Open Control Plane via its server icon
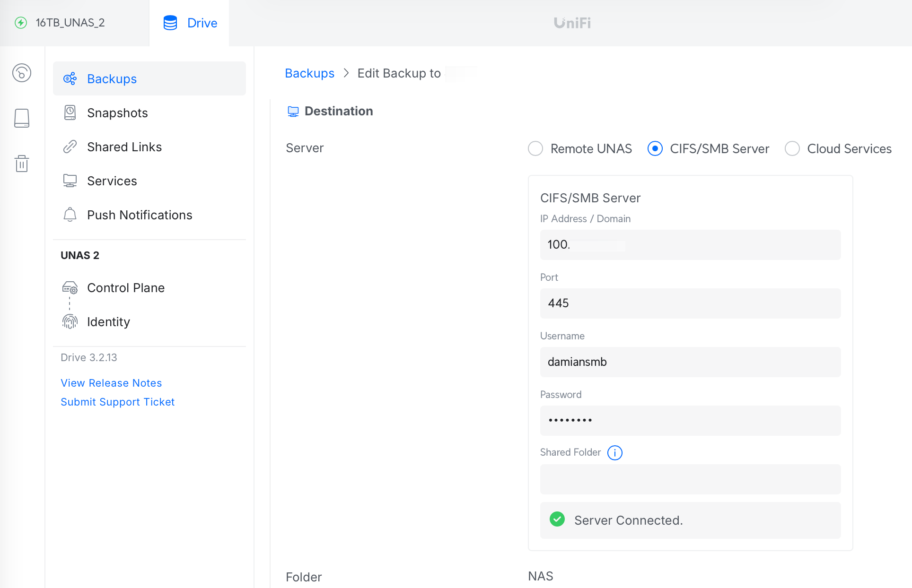 (70, 287)
